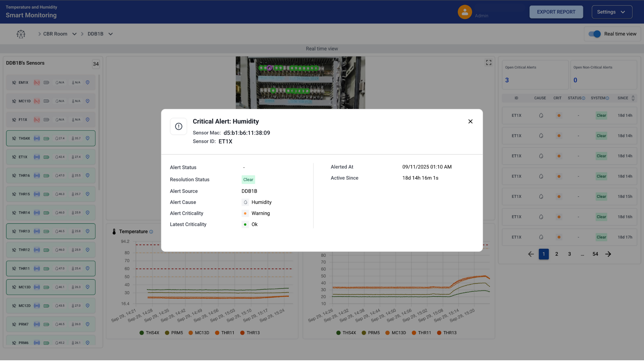Click breadcrumb chevron before CBR Room
The width and height of the screenshot is (644, 362).
click(39, 34)
